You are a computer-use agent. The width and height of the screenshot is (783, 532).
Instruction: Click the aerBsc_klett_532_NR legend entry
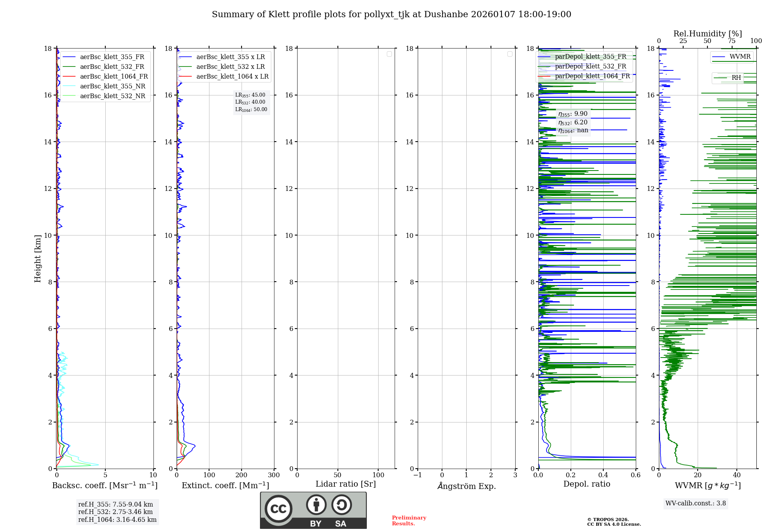[x=112, y=96]
